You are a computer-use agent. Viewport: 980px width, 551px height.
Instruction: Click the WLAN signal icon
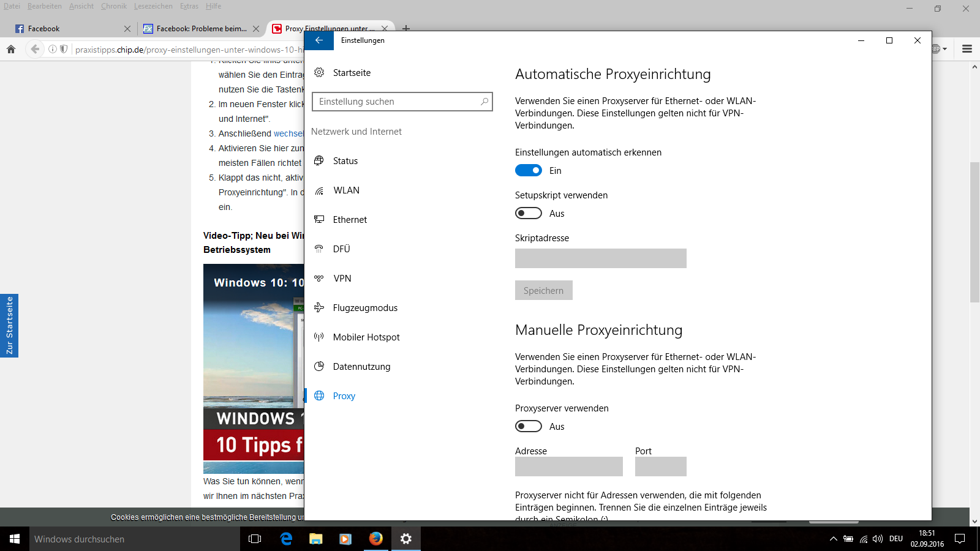(319, 190)
